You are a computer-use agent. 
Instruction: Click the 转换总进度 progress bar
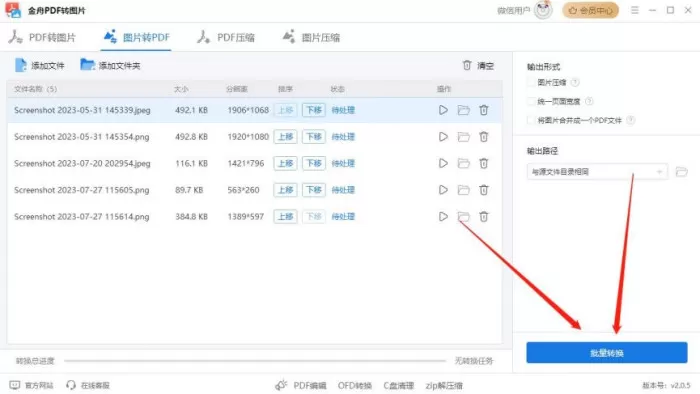254,361
